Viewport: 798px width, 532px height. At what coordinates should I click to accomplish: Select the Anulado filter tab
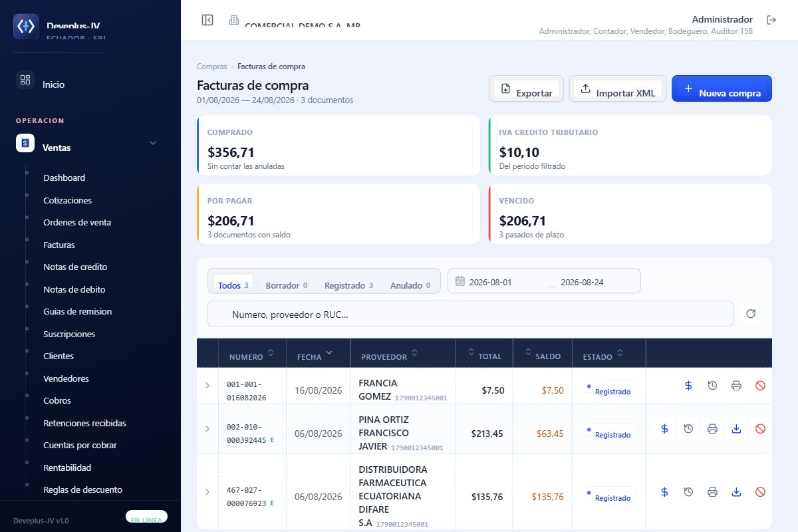tap(410, 285)
